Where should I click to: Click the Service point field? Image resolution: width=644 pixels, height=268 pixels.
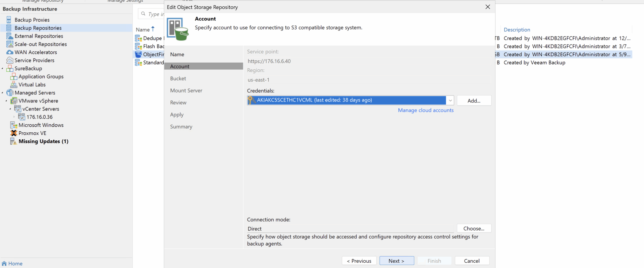click(369, 61)
